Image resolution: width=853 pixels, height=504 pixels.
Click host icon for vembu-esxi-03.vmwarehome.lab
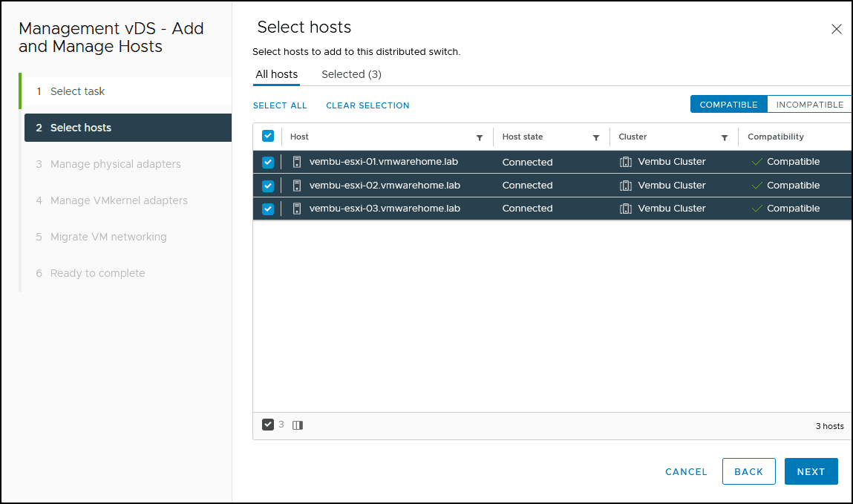(x=297, y=209)
